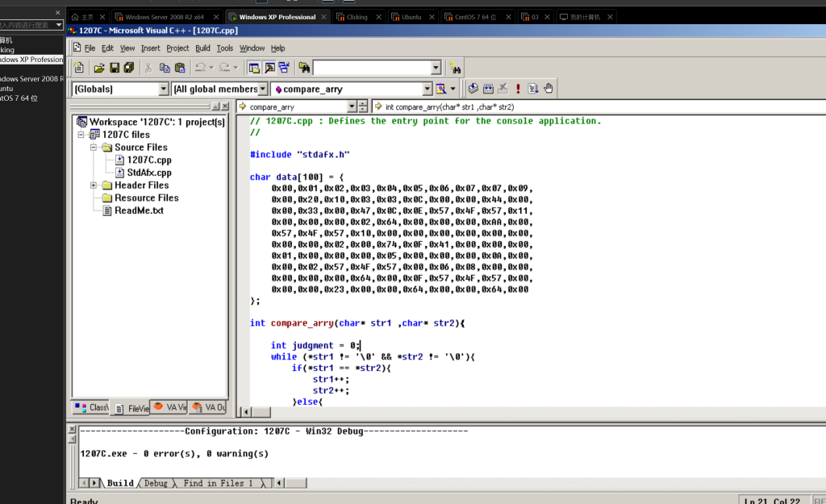Viewport: 826px width, 504px height.
Task: Open StdAfx.cpp in the file tree
Action: [148, 173]
